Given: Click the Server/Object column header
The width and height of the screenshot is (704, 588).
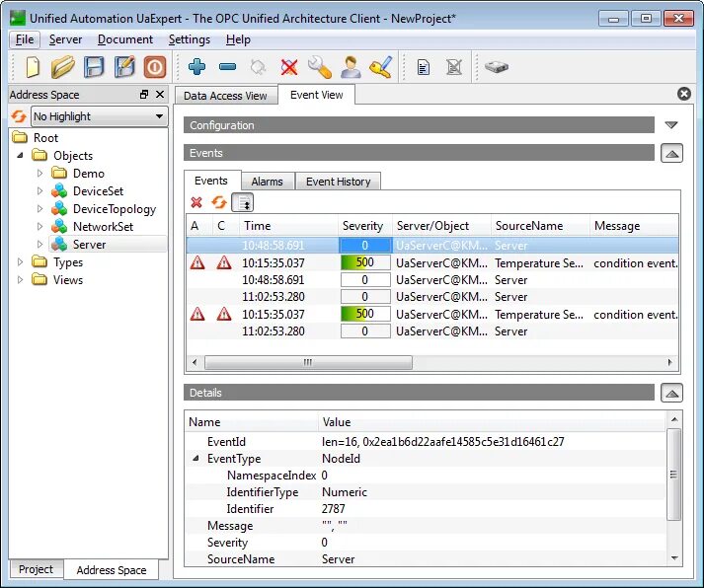Looking at the screenshot, I should point(441,226).
